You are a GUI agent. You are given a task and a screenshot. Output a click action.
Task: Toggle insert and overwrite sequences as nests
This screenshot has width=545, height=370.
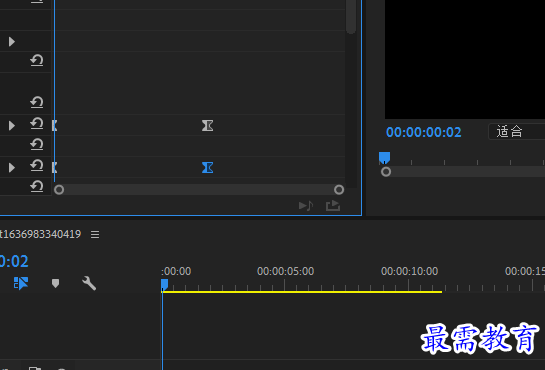21,283
